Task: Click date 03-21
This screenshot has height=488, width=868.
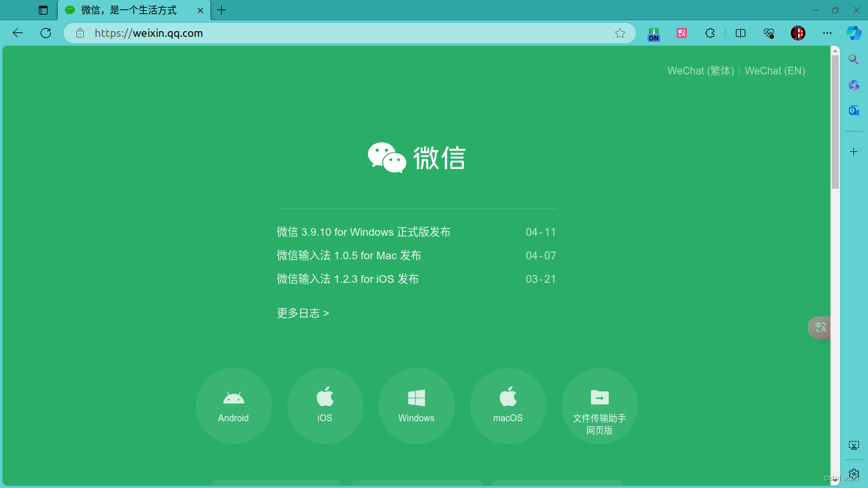Action: 541,279
